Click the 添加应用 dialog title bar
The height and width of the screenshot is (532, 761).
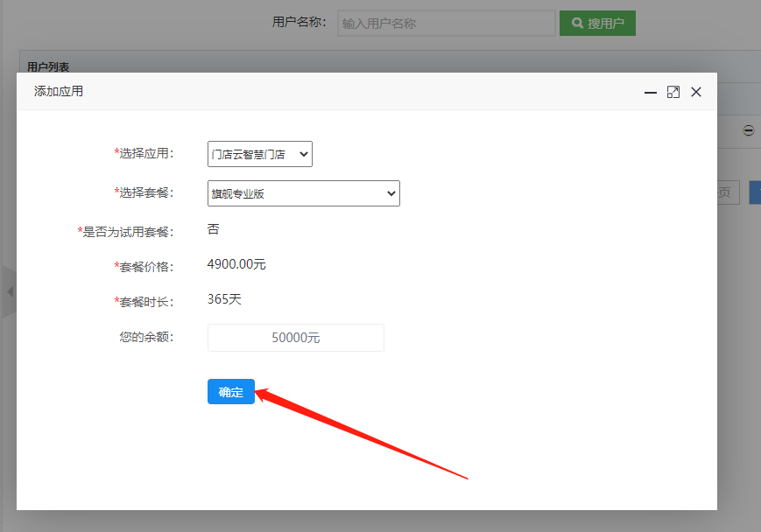coord(333,91)
